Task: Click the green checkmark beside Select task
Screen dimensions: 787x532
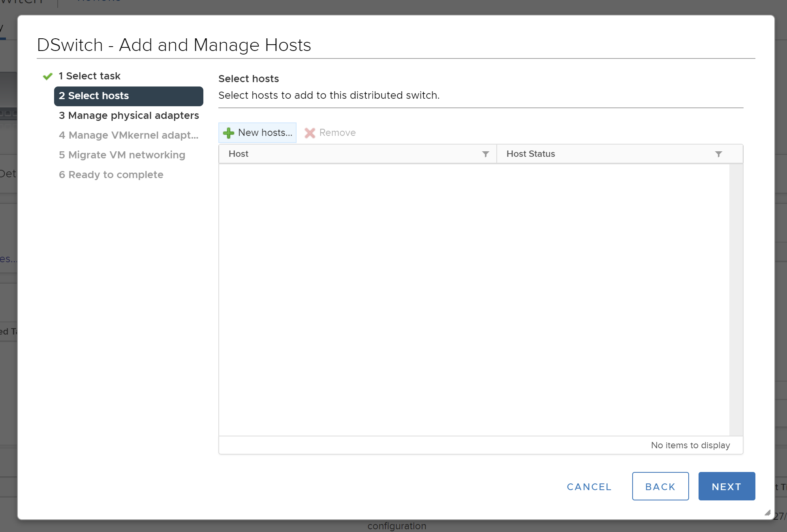Action: click(x=48, y=76)
